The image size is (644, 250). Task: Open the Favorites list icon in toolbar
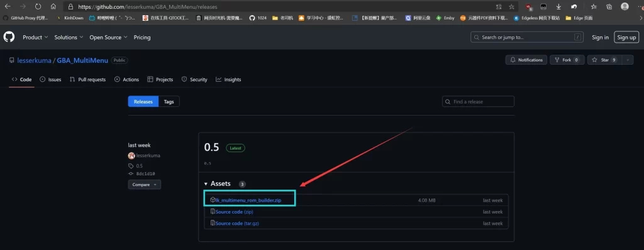594,6
